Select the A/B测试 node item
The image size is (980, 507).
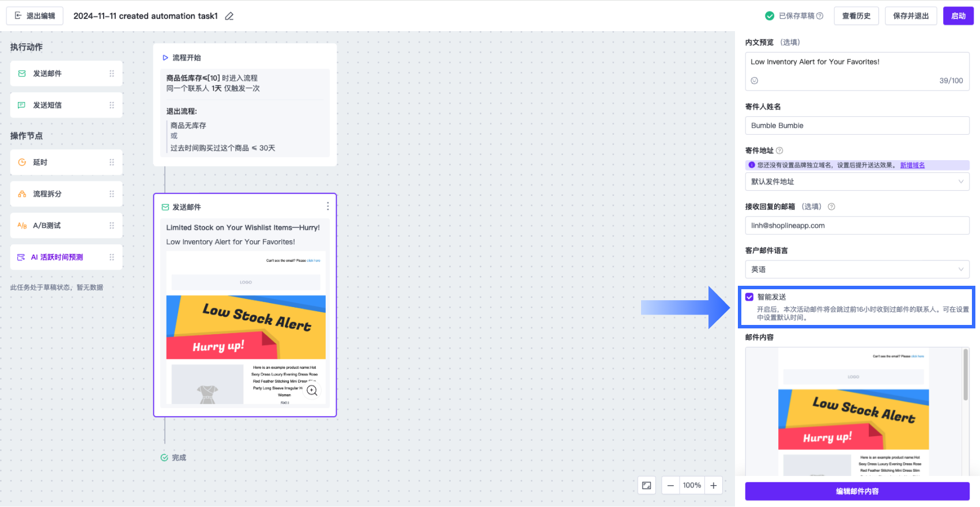(x=66, y=225)
